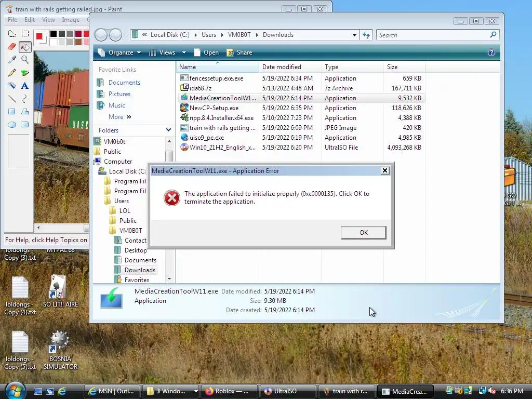Click the red error icon in the dialog

click(x=172, y=198)
